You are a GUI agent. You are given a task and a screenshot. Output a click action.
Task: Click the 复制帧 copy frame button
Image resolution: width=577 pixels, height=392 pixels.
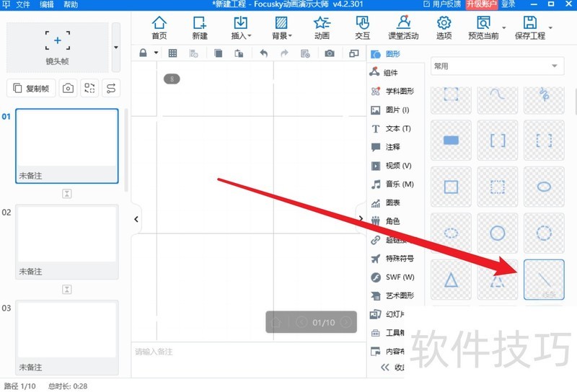31,88
